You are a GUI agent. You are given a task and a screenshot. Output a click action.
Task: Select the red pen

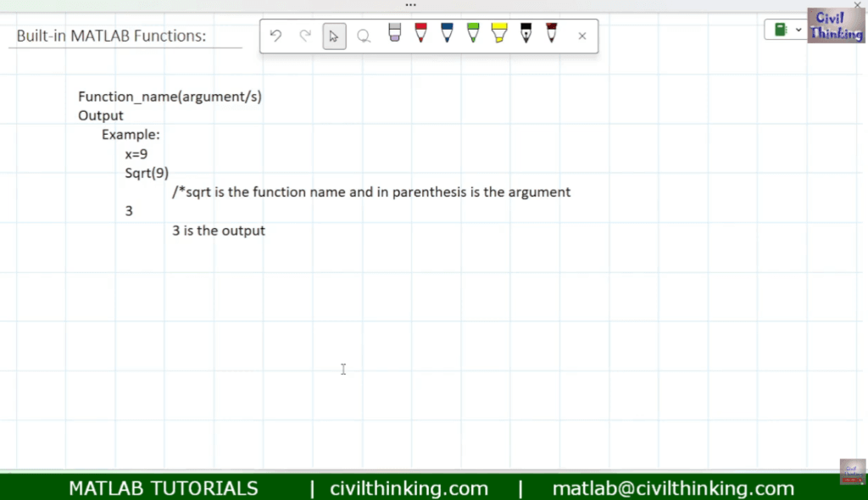pyautogui.click(x=420, y=34)
